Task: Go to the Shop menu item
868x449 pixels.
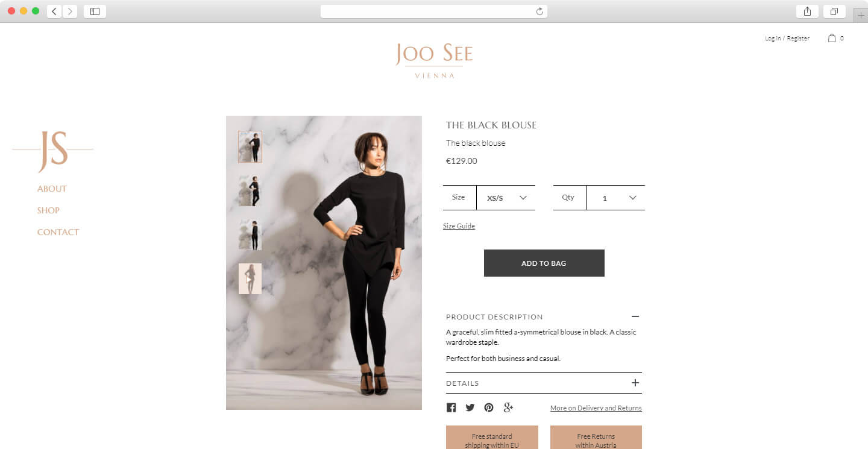Action: [x=48, y=210]
